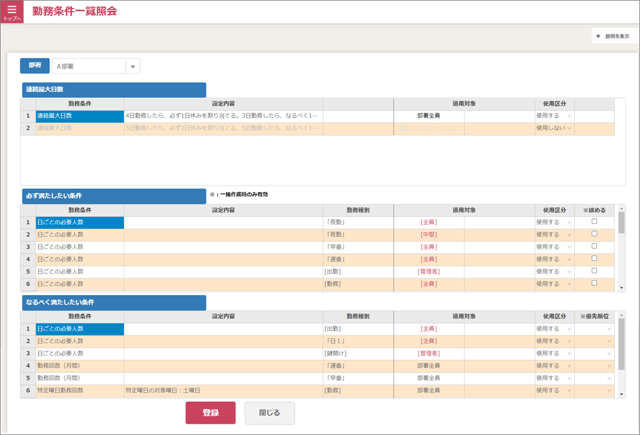640x435 pixels.
Task: Click [管理者] link in なるべく条件 row 3
Action: [x=428, y=354]
